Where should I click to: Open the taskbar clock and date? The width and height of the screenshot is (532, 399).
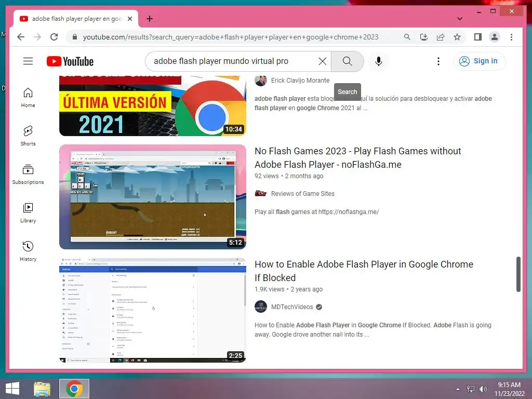[x=509, y=389]
